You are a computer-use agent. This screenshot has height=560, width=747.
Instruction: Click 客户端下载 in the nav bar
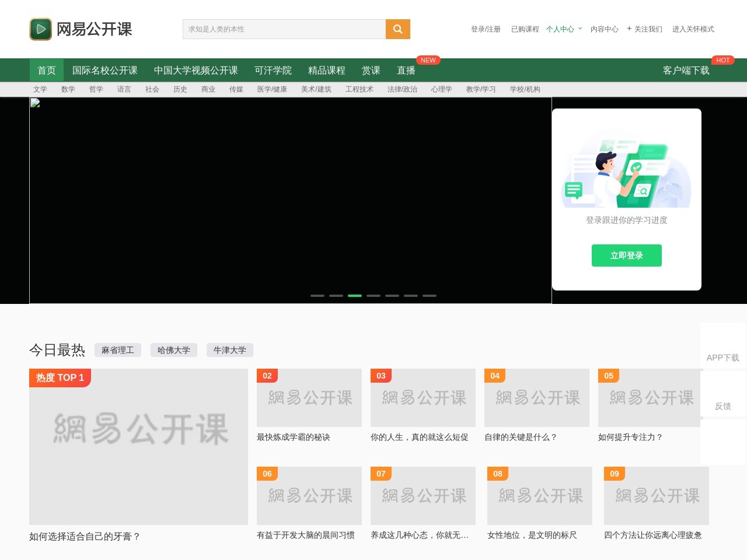pyautogui.click(x=686, y=70)
